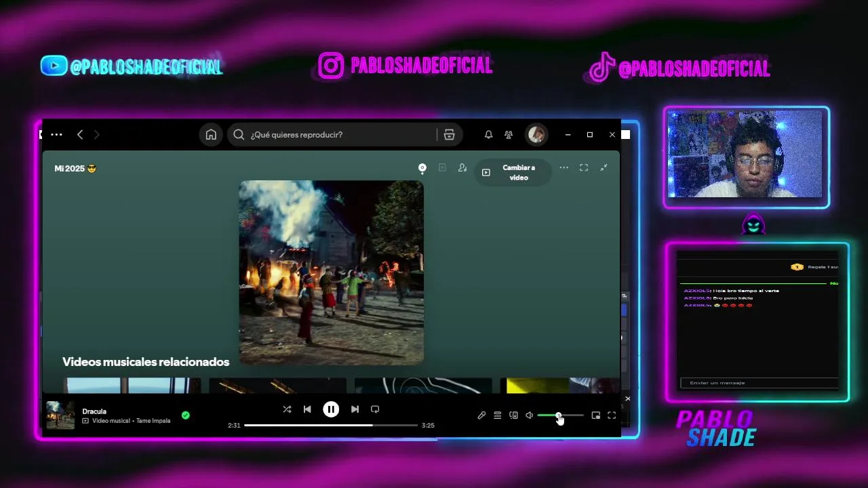Click the greyed video icon beside the disc
This screenshot has height=488, width=868.
[x=442, y=167]
